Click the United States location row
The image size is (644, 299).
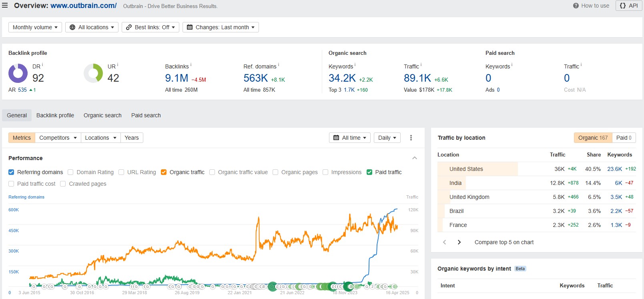tap(536, 169)
